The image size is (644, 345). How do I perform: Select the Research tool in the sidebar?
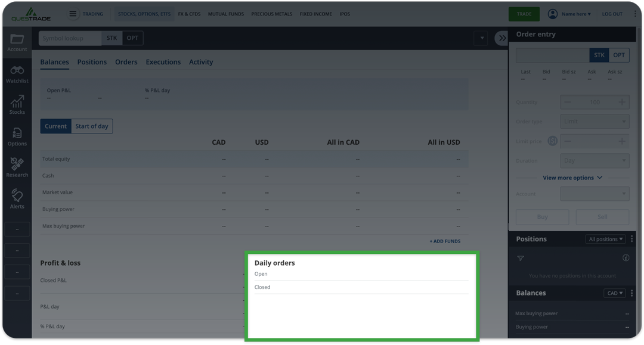point(17,167)
